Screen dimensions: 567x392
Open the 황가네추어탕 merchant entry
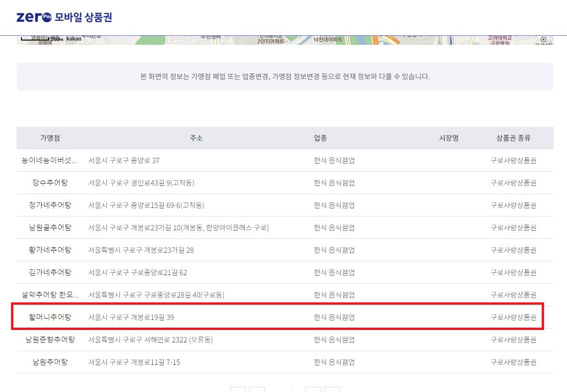click(50, 250)
